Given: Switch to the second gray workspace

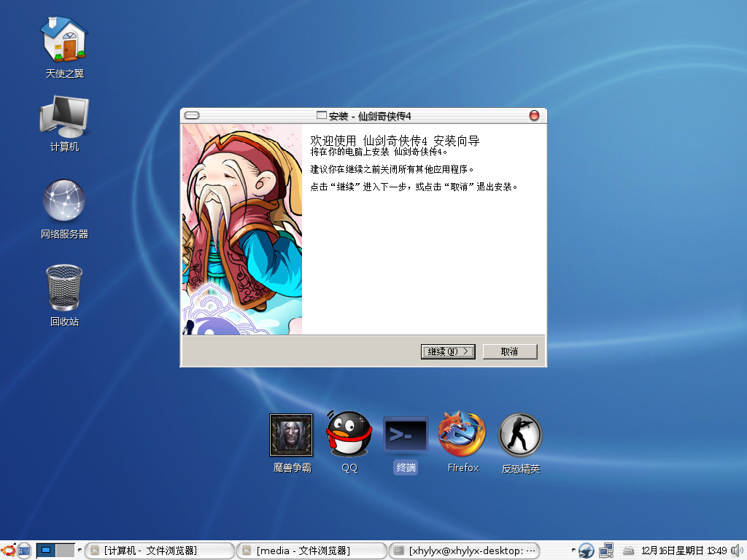Looking at the screenshot, I should point(65,551).
